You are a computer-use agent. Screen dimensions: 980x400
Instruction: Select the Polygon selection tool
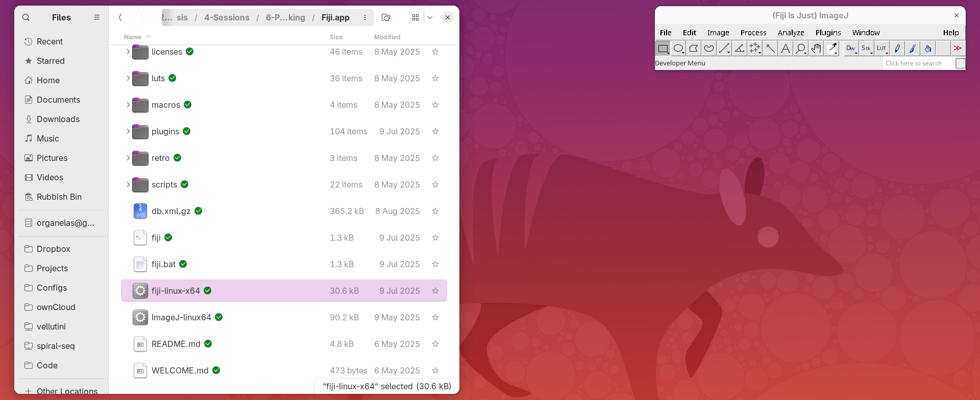click(694, 49)
